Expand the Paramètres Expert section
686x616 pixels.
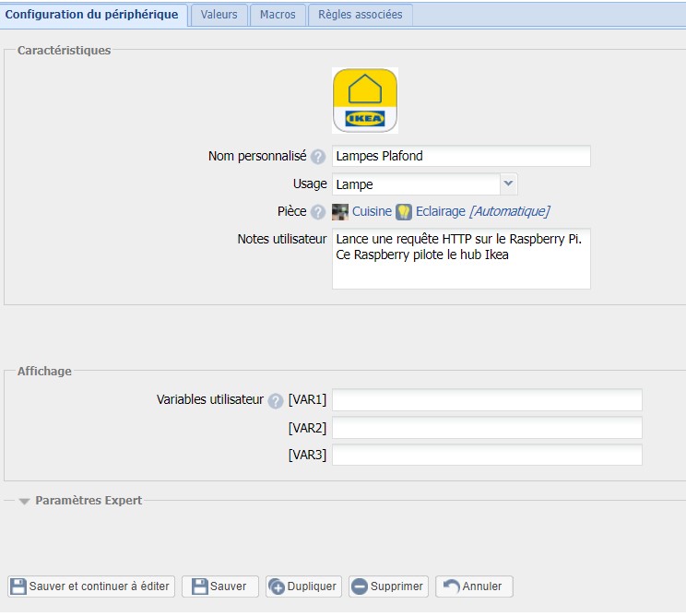pos(25,501)
